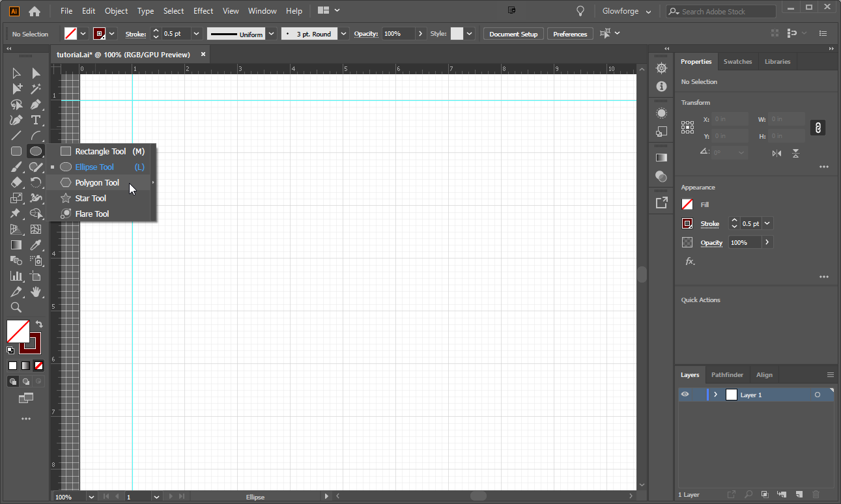
Task: Select the Mesh tool
Action: coord(36,229)
